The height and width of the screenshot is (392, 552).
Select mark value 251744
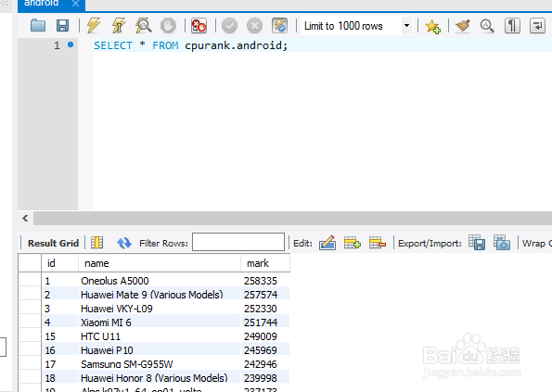click(x=265, y=322)
